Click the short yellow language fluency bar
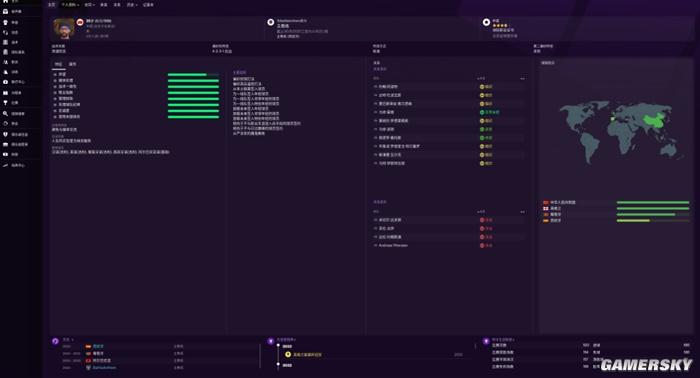 tap(633, 220)
